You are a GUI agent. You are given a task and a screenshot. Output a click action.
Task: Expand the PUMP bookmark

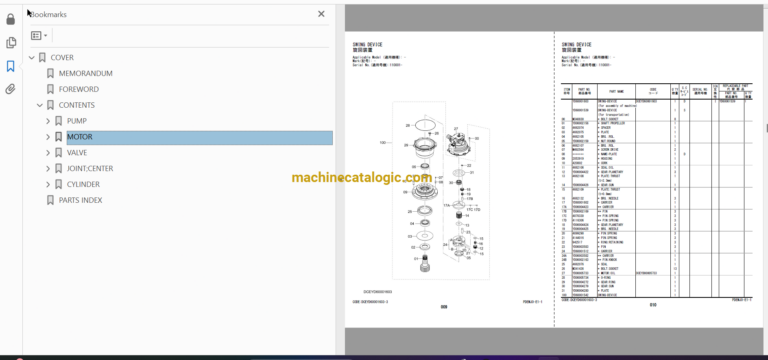(48, 121)
